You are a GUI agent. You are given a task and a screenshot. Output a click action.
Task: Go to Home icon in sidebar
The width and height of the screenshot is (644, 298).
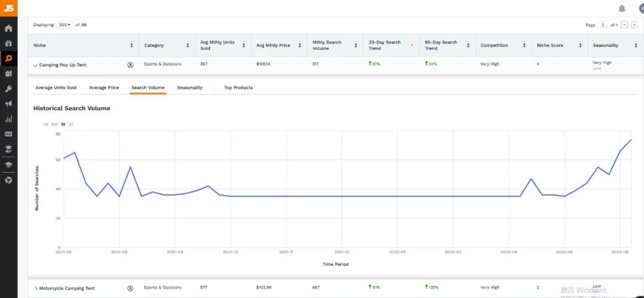pos(8,29)
